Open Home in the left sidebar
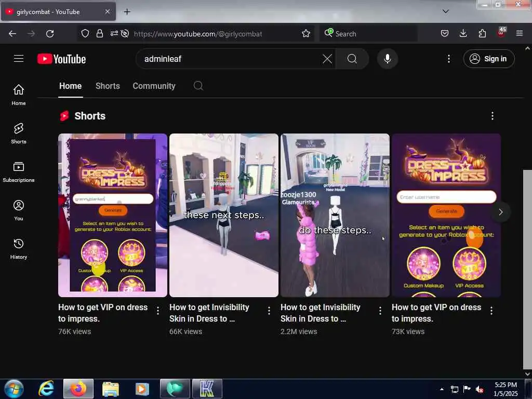 pos(19,95)
